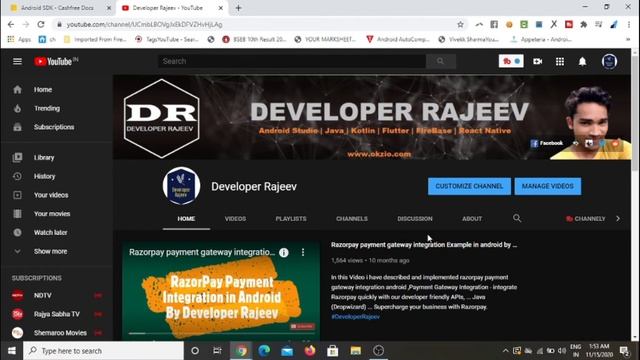Open the video info card icon
Viewport: 640px width, 360px height.
point(284,253)
